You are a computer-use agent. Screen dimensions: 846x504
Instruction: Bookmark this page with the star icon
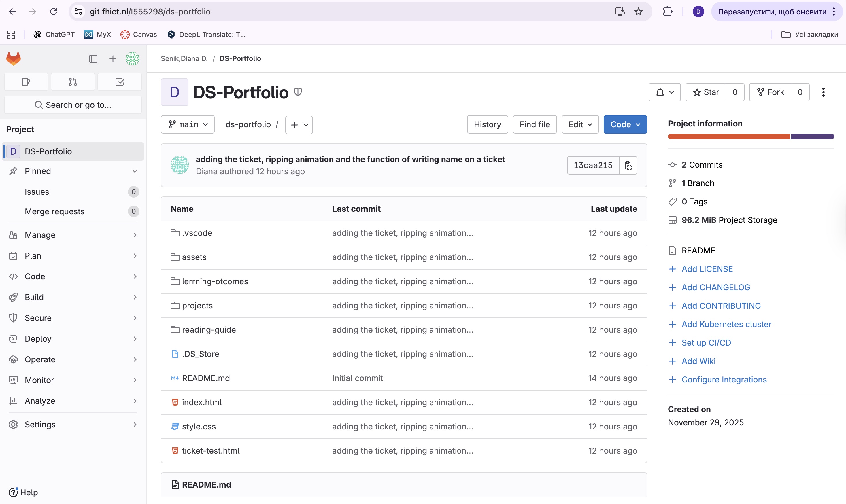(639, 12)
